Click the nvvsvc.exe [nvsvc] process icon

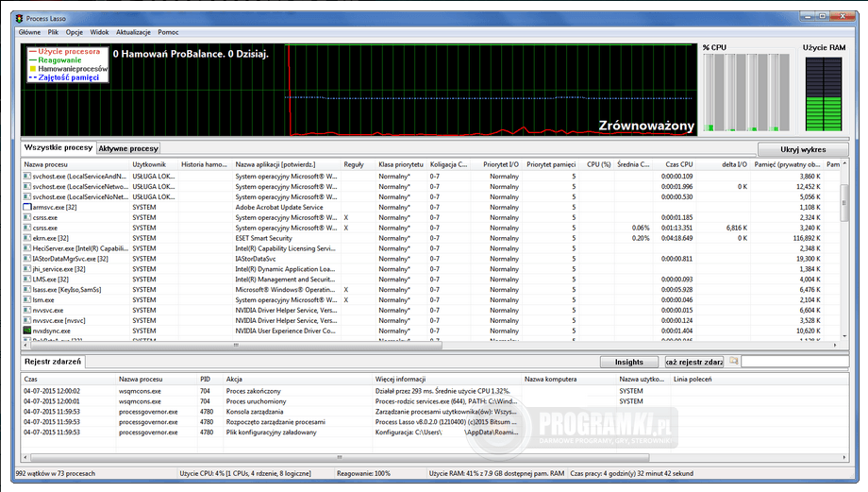pyautogui.click(x=26, y=320)
